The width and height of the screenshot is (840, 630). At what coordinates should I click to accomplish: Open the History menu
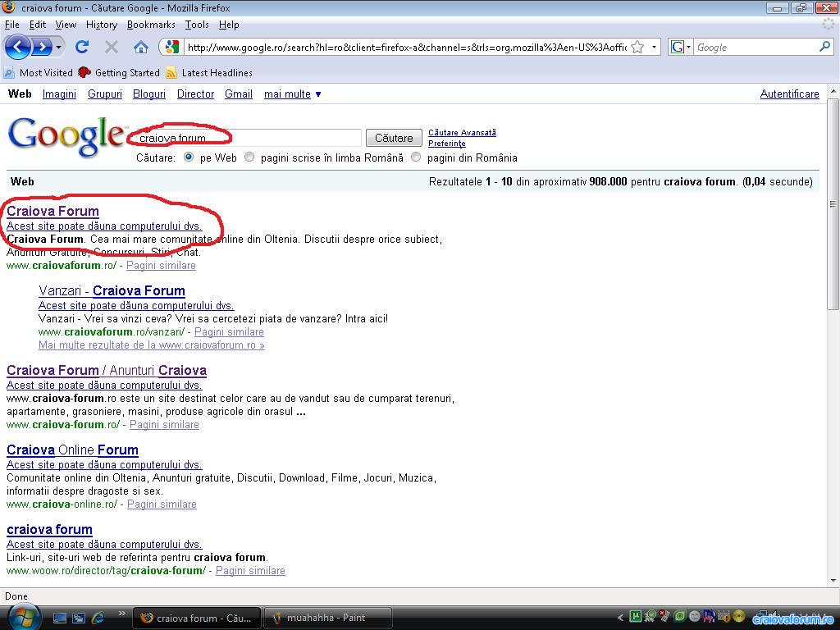click(101, 25)
